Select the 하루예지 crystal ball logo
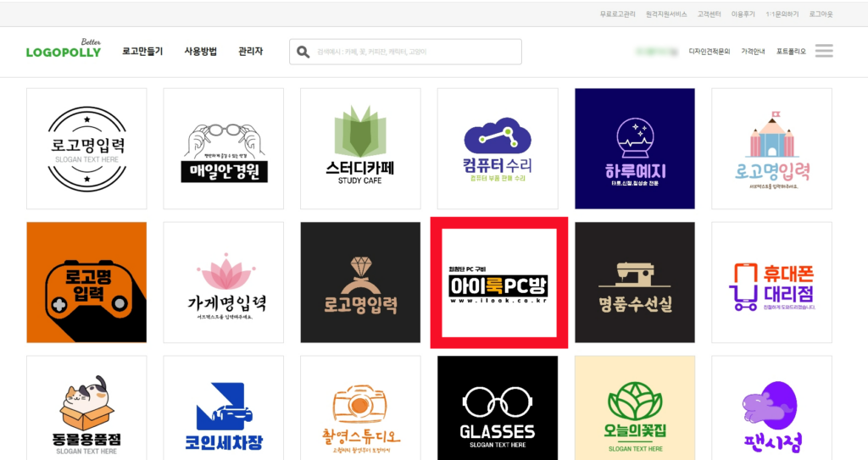This screenshot has height=460, width=868. click(x=635, y=148)
